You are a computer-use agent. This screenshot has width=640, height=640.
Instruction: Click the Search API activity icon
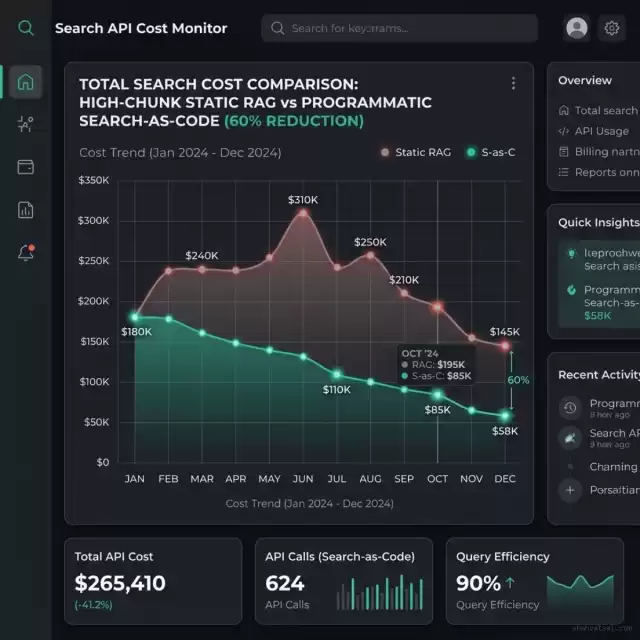(x=570, y=438)
